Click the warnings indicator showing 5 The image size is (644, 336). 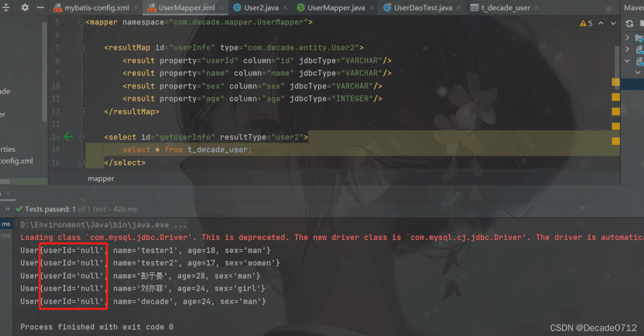[586, 23]
